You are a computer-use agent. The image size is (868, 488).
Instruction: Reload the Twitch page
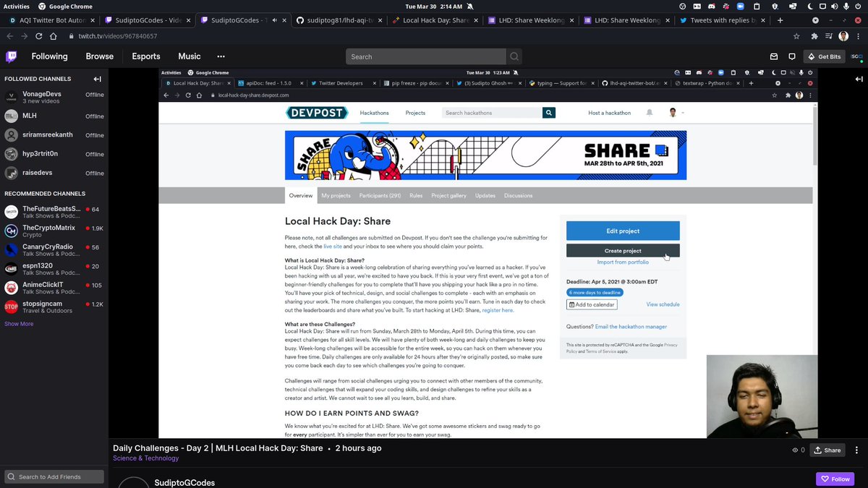pyautogui.click(x=38, y=36)
